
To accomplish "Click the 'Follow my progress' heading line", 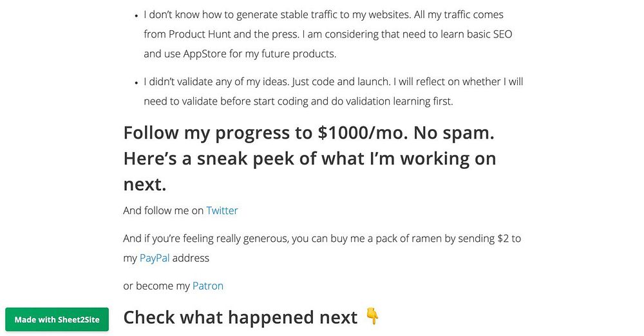I will click(309, 133).
